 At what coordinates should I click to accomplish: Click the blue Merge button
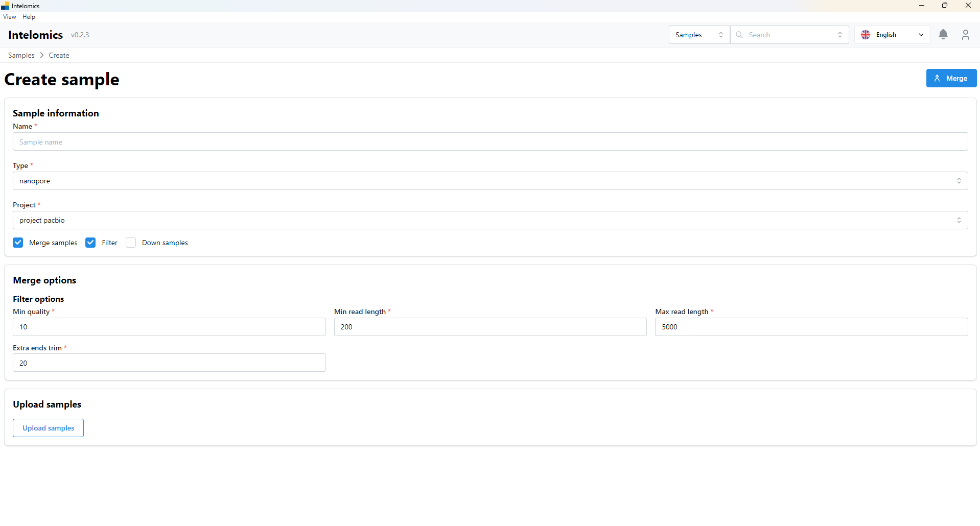click(x=951, y=78)
